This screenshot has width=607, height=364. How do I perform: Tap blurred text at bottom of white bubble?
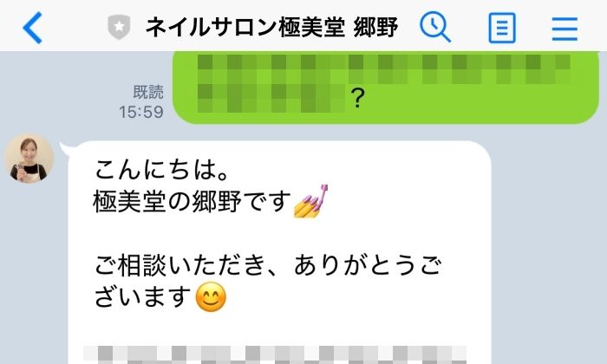pos(275,354)
